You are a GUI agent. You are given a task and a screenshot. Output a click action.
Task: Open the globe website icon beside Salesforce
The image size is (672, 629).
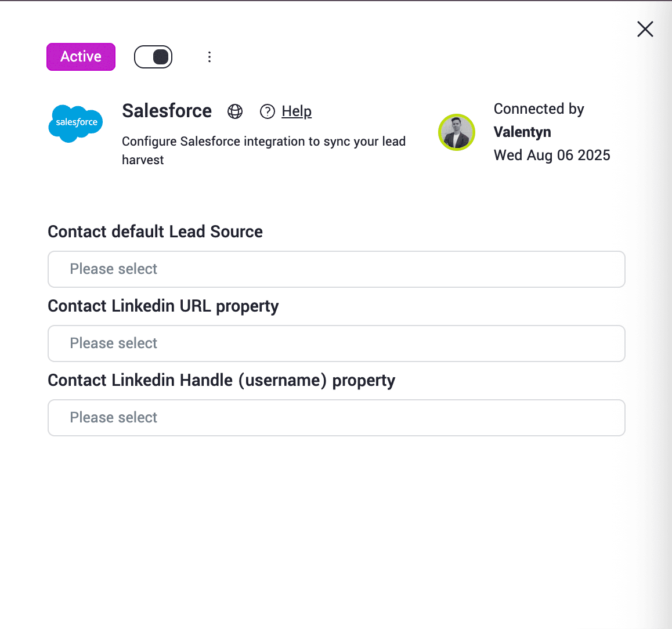(x=235, y=111)
